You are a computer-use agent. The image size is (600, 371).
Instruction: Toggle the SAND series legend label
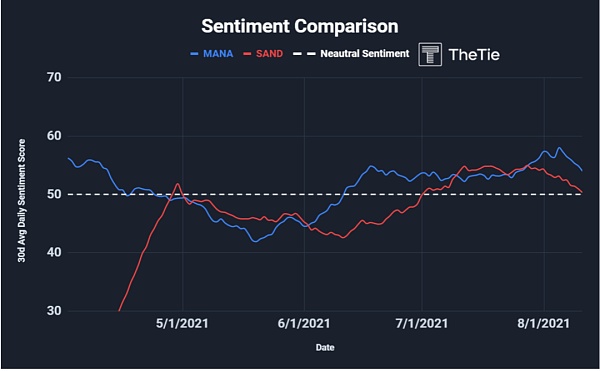click(269, 54)
